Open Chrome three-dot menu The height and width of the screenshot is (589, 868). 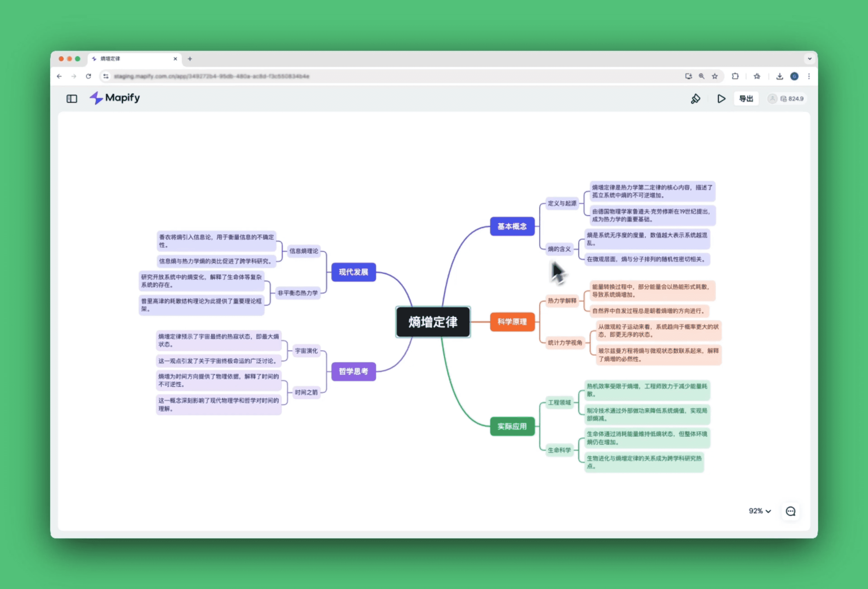[809, 76]
